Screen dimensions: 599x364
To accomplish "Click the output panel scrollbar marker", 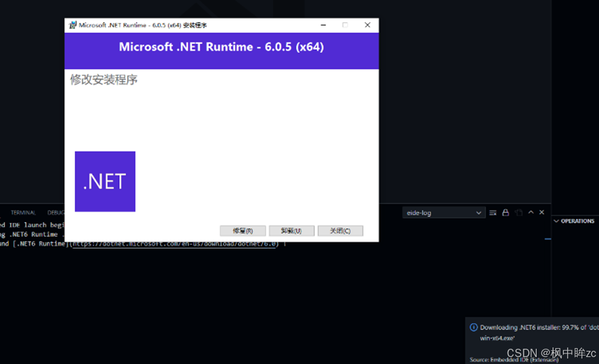I will [548, 239].
